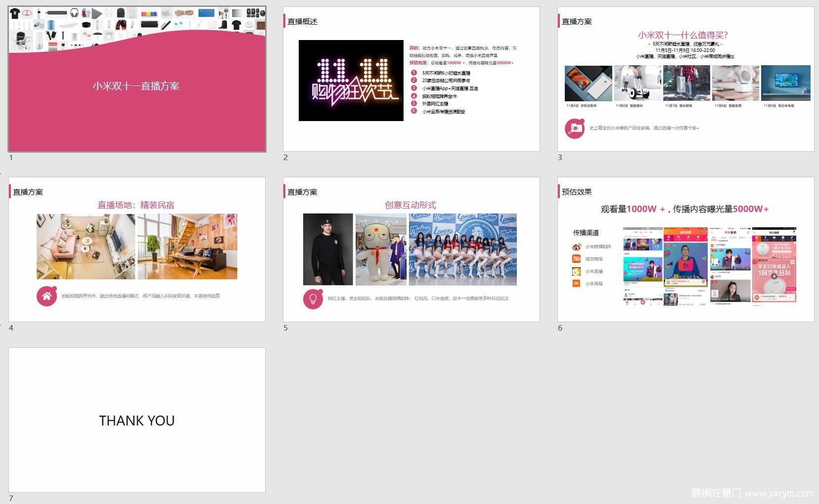The width and height of the screenshot is (819, 504).
Task: Click the icon beside 小米直播
Action: click(x=577, y=271)
